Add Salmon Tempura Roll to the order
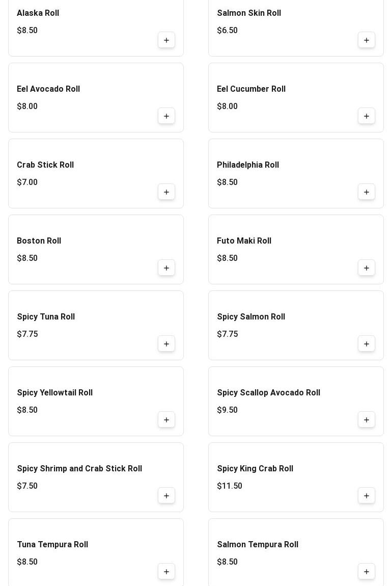Viewport: 392px width, 586px height. pos(367,572)
